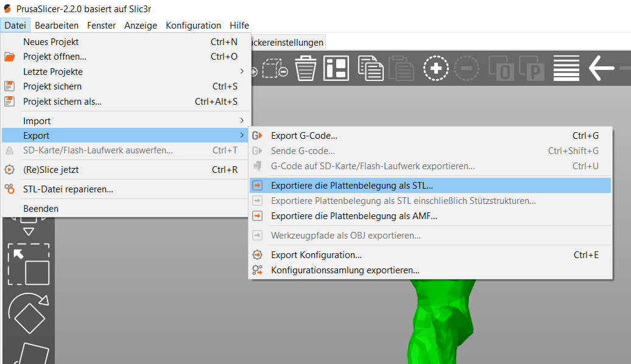Click the PrusaSlicer logo in title bar

click(8, 9)
